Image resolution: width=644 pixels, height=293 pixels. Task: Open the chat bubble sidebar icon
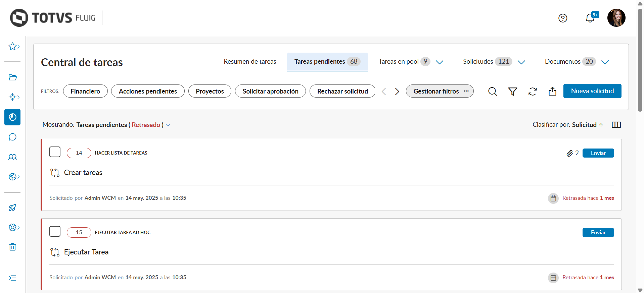point(12,137)
